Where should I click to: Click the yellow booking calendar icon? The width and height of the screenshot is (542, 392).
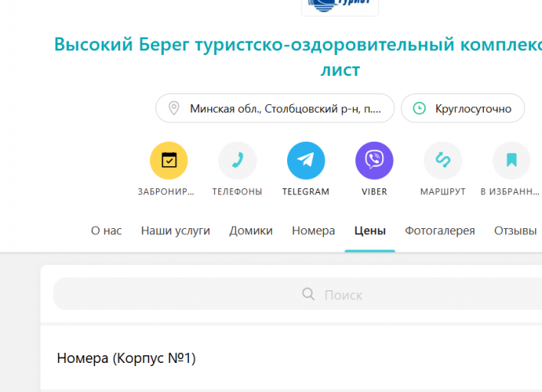(168, 160)
